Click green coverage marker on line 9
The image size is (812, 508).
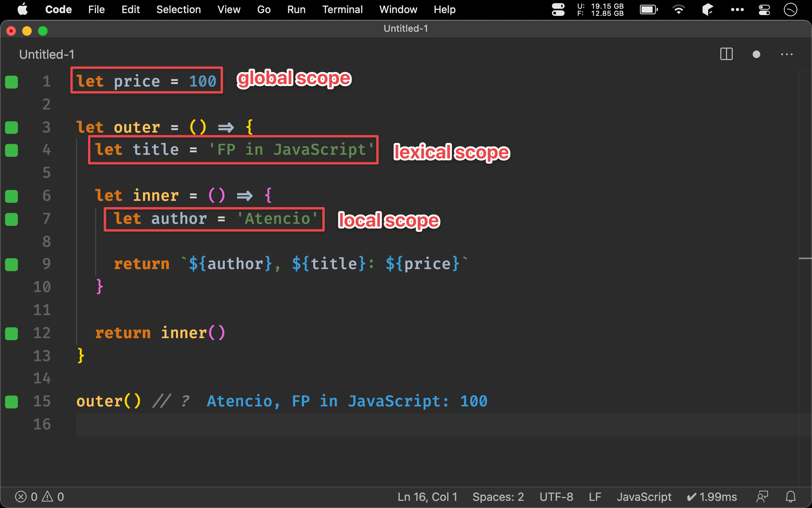click(11, 264)
